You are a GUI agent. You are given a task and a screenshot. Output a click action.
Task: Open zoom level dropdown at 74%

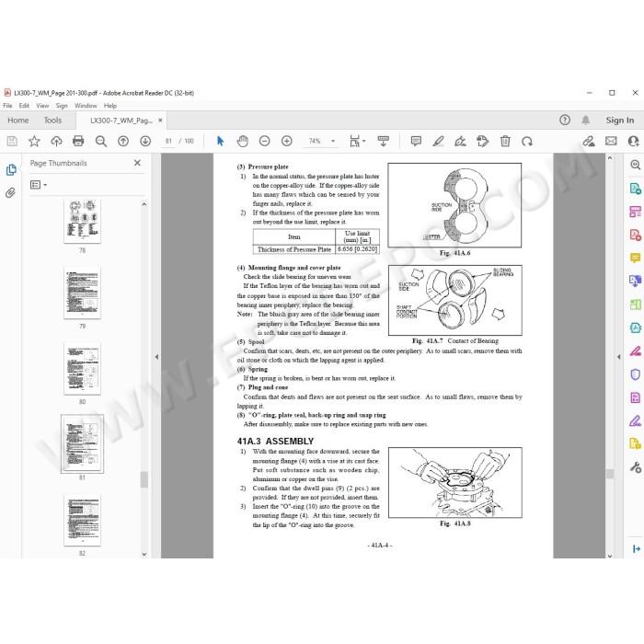(333, 142)
